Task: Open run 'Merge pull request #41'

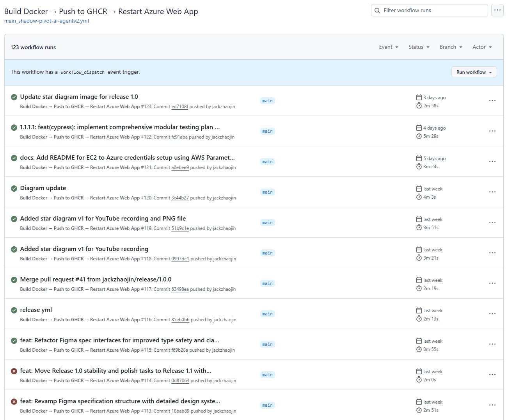Action: pos(96,279)
